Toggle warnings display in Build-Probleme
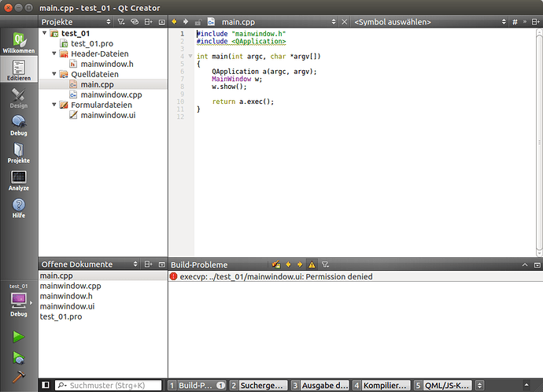The image size is (543, 392). pos(312,264)
